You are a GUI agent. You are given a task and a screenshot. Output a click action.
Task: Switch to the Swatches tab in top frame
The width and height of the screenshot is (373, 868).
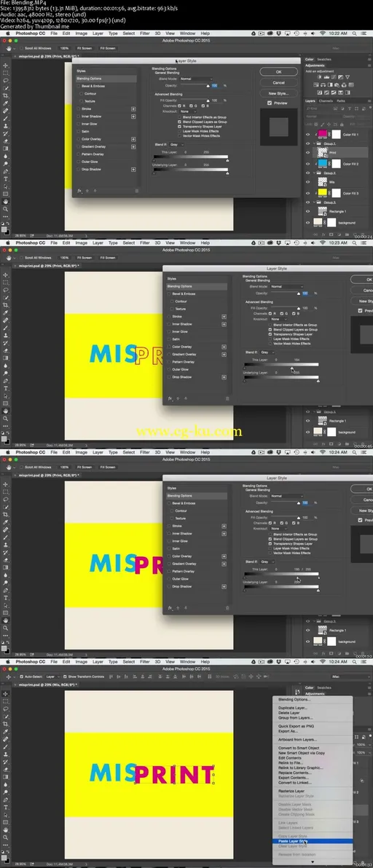point(324,59)
